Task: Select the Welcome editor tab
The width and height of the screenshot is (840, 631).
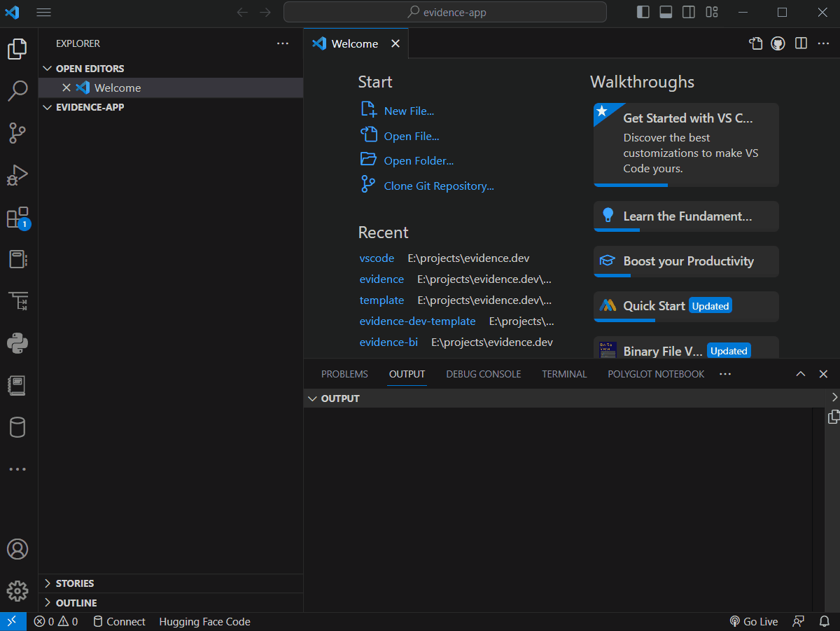Action: [x=355, y=43]
